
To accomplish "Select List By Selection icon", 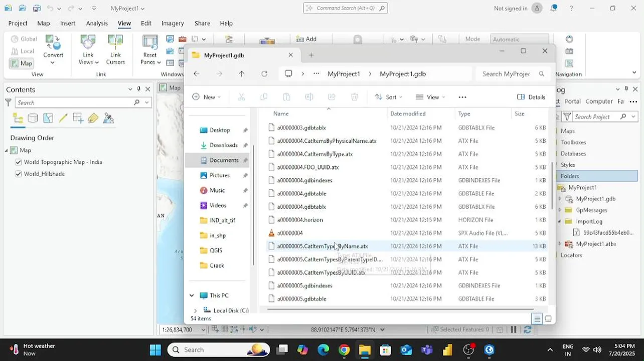I will click(48, 118).
